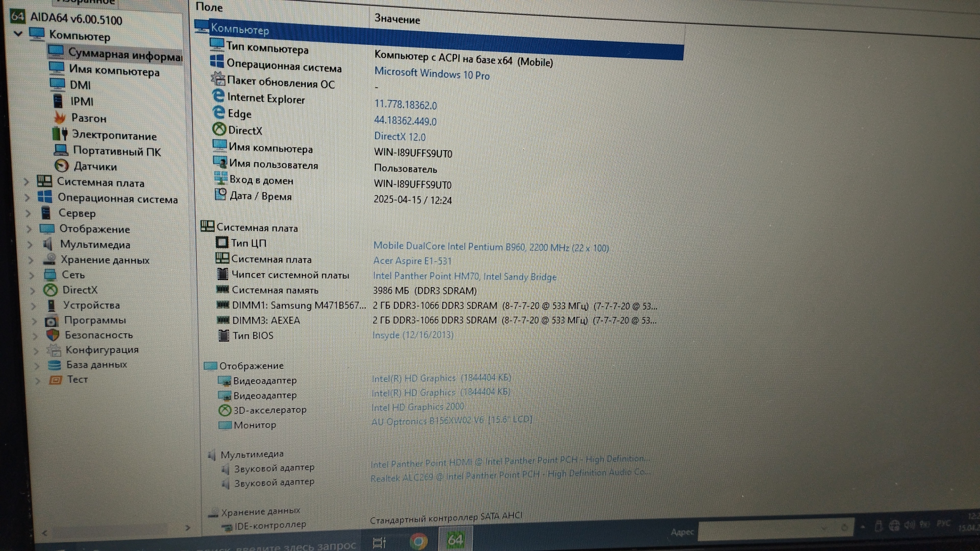Select the Computer Name (Имя компьютера) tree item
Screen dimensions: 980x551
(114, 71)
